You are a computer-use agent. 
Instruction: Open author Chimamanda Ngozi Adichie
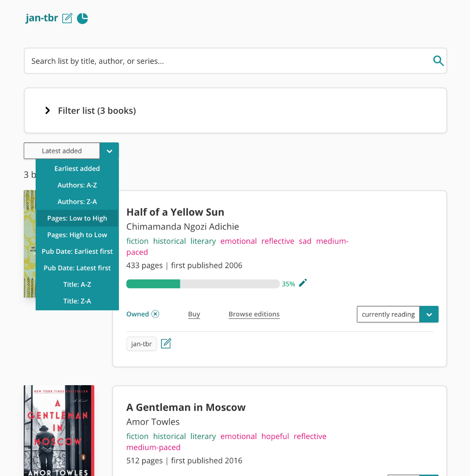[183, 226]
